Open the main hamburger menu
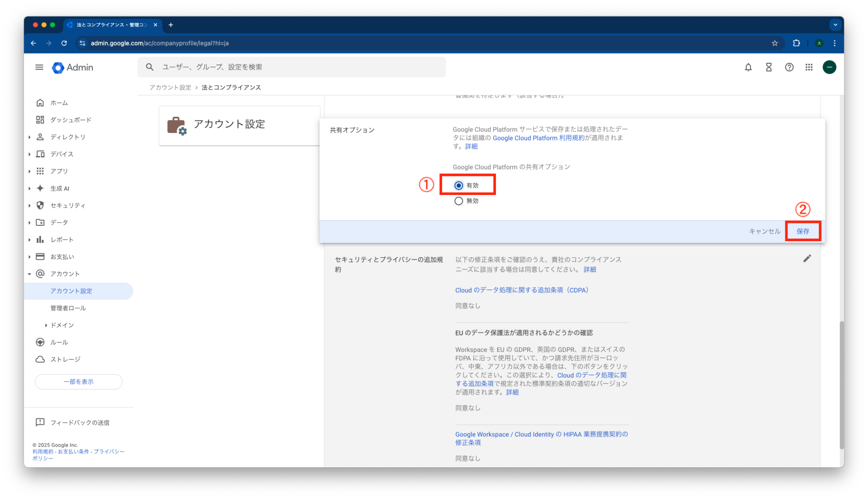Viewport: 868px width, 499px height. 39,67
